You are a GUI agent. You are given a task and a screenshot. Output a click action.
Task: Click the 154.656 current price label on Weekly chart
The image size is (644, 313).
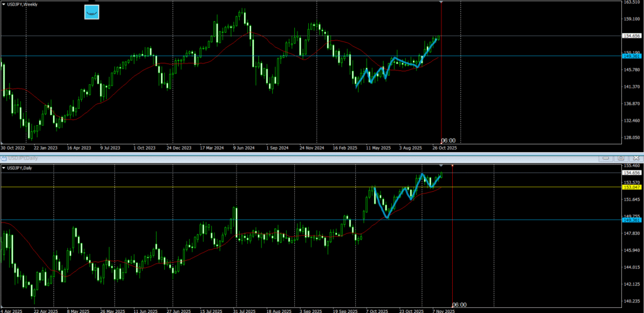[x=631, y=35]
